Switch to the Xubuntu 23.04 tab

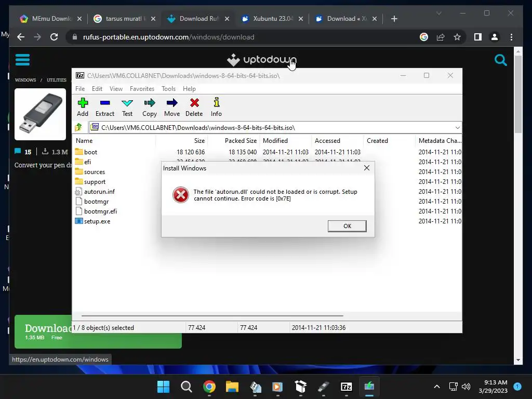pos(272,19)
